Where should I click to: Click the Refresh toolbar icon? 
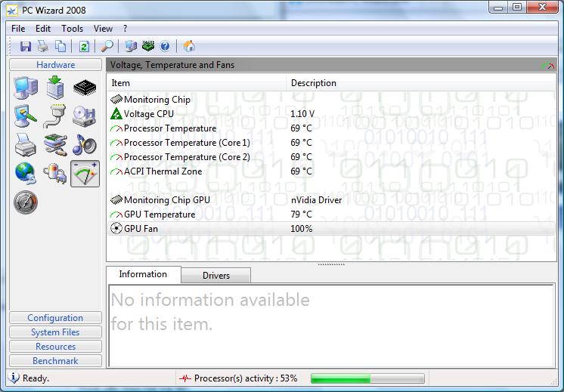[x=84, y=47]
